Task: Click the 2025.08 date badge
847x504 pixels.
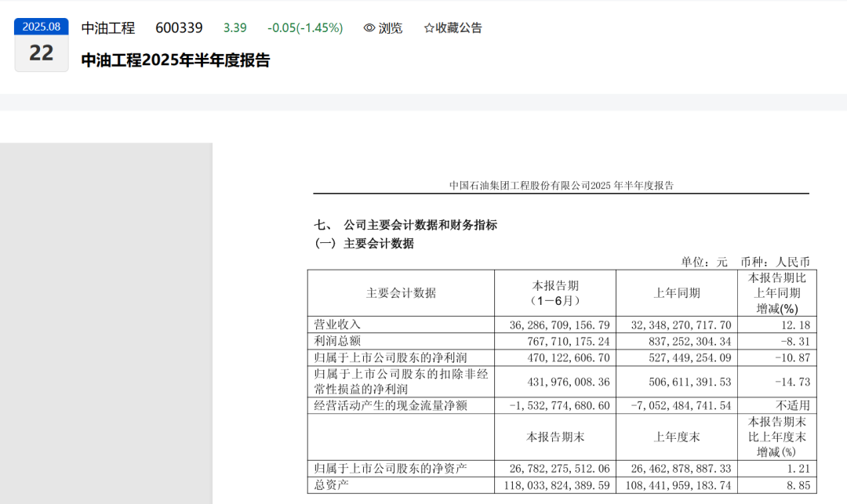Action: (x=42, y=27)
